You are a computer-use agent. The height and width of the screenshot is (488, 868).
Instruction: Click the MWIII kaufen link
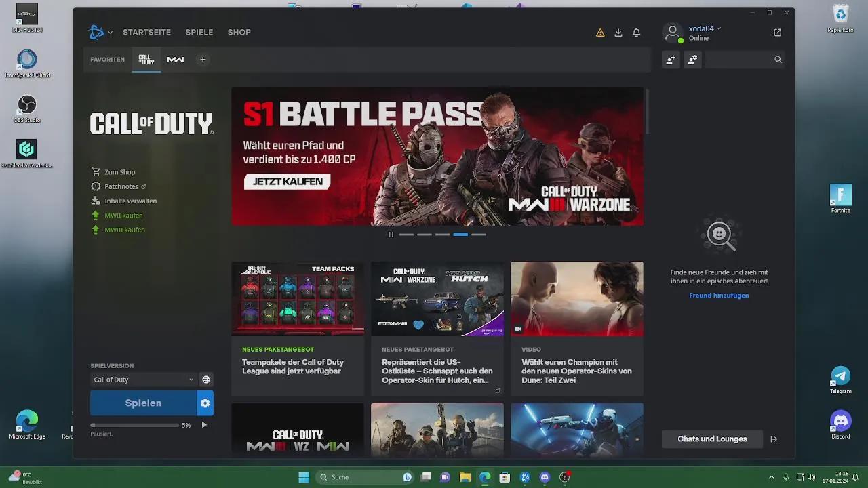(x=125, y=230)
